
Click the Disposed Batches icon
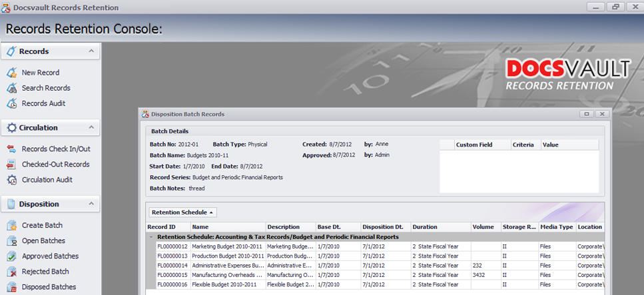(x=12, y=287)
